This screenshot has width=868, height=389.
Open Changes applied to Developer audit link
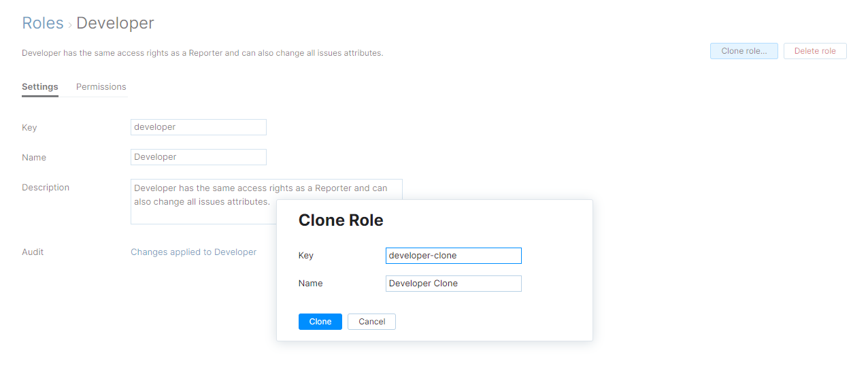click(193, 252)
